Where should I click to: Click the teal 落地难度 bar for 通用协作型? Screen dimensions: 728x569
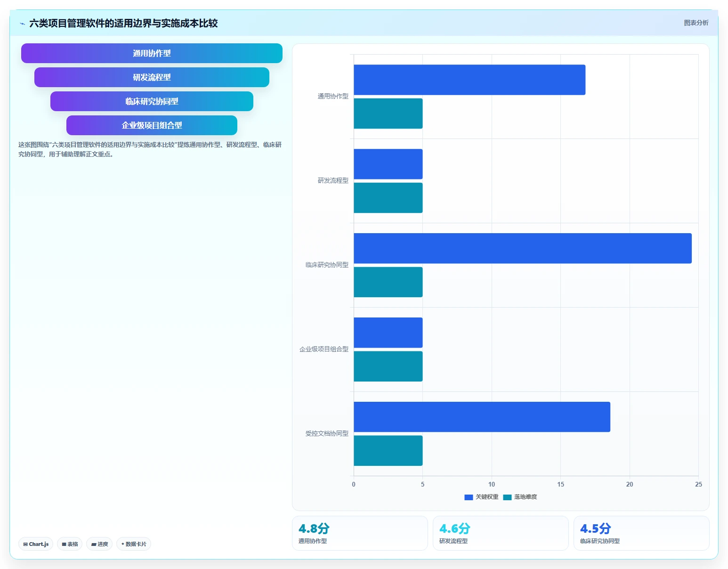[x=388, y=114]
